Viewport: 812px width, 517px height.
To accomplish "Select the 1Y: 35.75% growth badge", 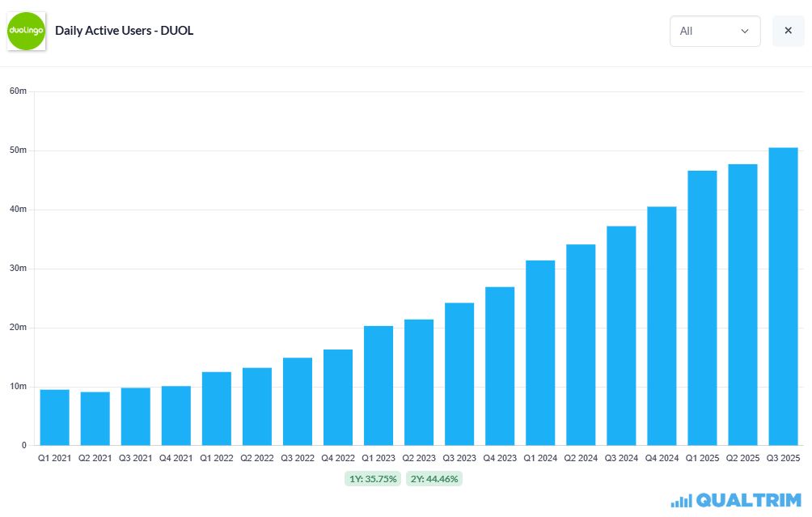I will tap(373, 479).
